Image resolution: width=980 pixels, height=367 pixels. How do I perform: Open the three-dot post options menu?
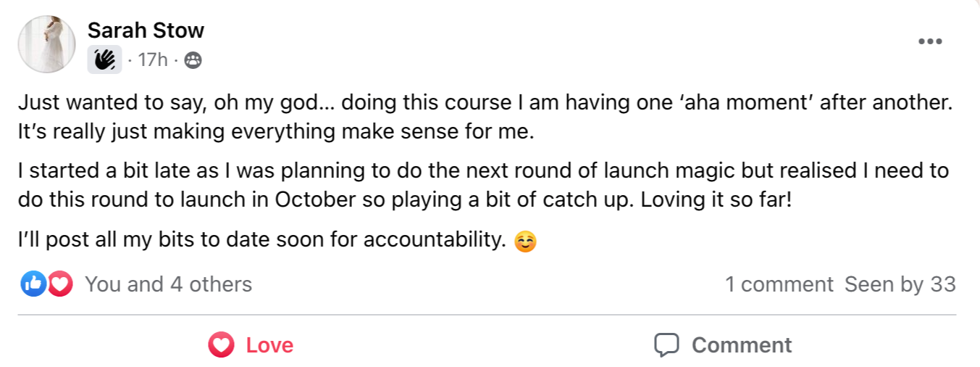930,41
